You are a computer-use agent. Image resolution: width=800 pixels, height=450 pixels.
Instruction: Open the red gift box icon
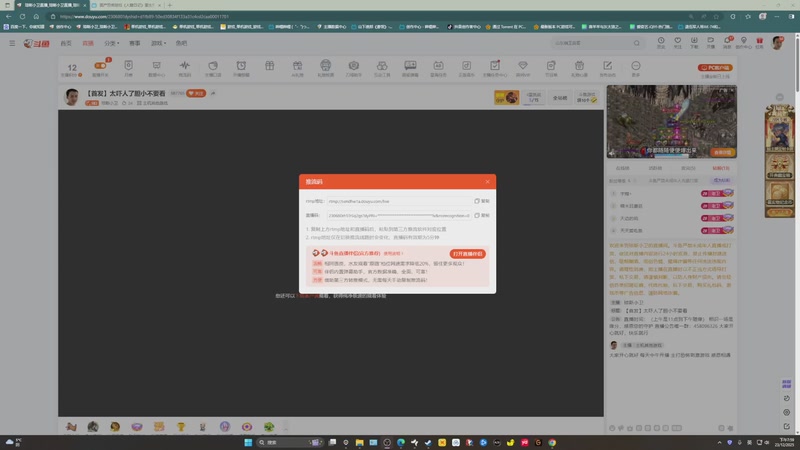point(760,40)
